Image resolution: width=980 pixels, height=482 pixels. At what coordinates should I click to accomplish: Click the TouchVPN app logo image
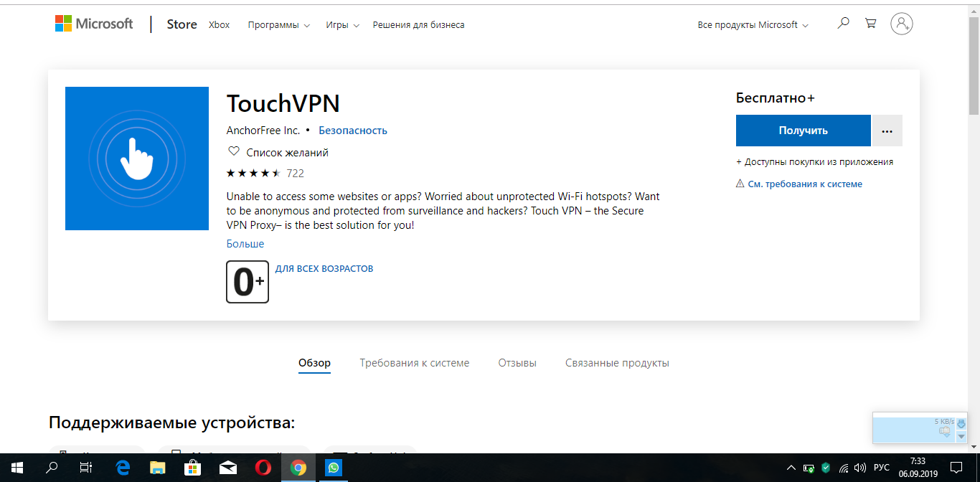pos(137,159)
